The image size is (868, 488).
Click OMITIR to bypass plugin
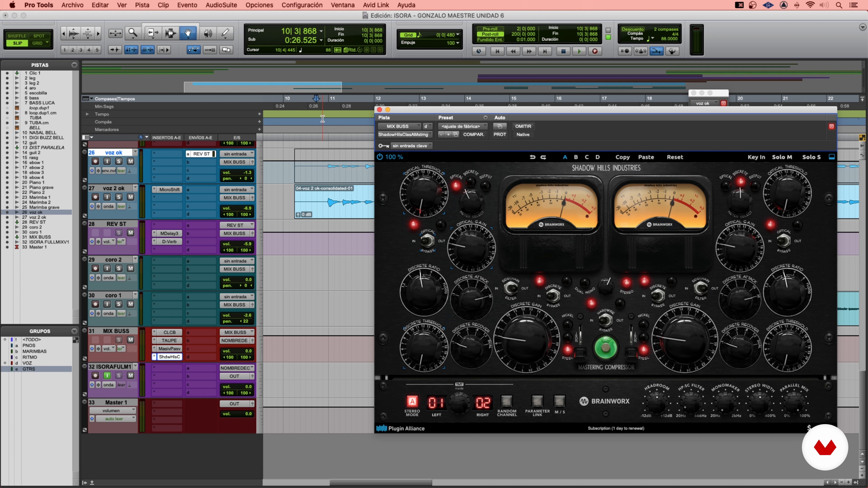coord(523,126)
